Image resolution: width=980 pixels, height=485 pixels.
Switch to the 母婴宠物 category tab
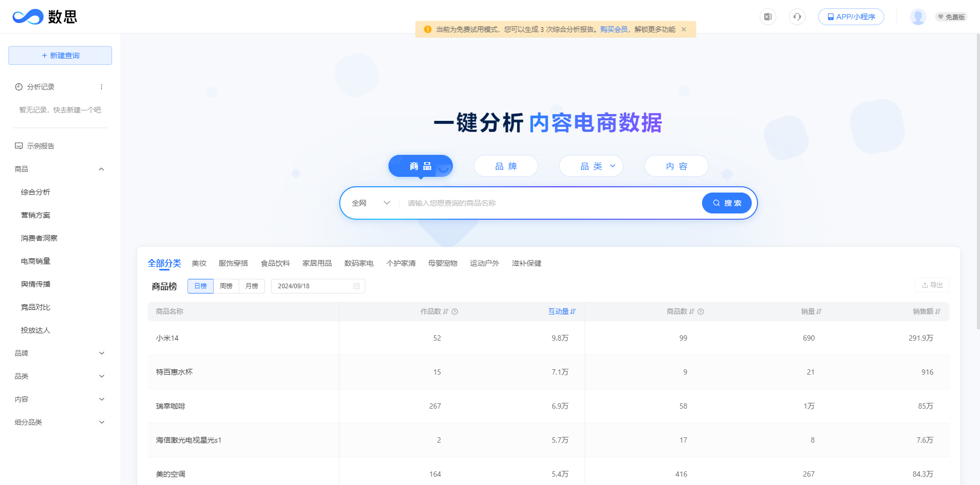(443, 263)
